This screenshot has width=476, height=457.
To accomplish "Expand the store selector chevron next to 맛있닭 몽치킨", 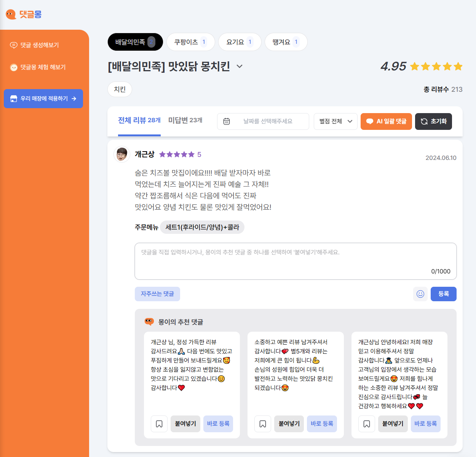I will pos(240,66).
